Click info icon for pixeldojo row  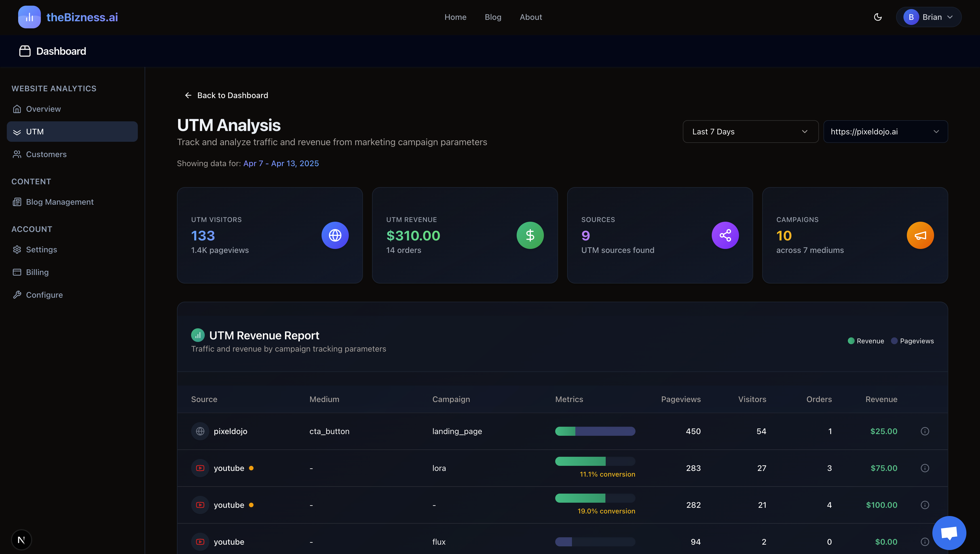point(925,431)
